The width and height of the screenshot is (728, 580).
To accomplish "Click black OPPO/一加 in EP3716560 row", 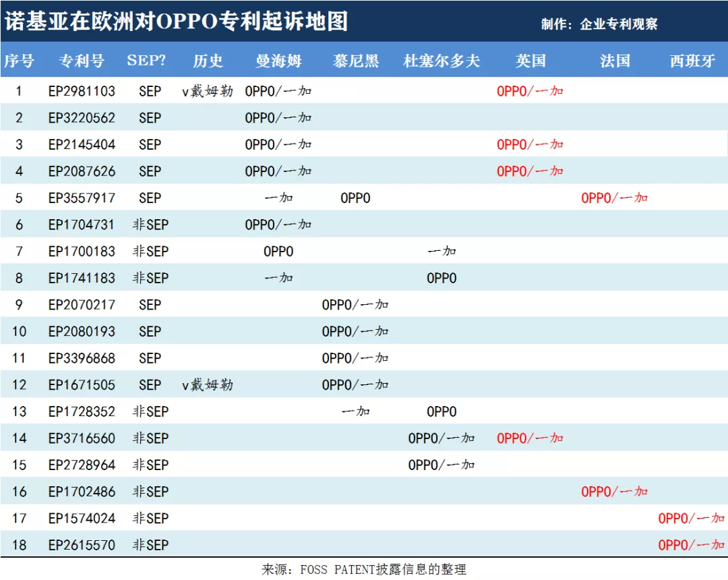I will click(x=442, y=438).
